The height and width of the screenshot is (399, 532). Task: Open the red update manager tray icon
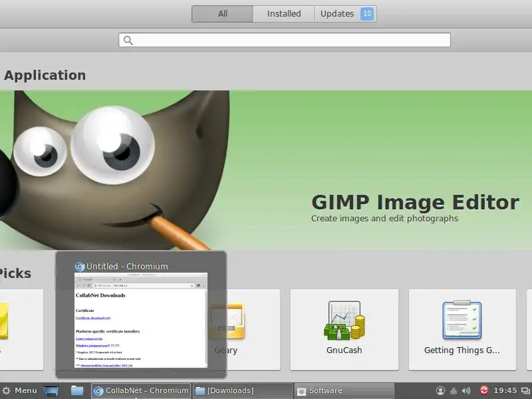click(x=483, y=390)
